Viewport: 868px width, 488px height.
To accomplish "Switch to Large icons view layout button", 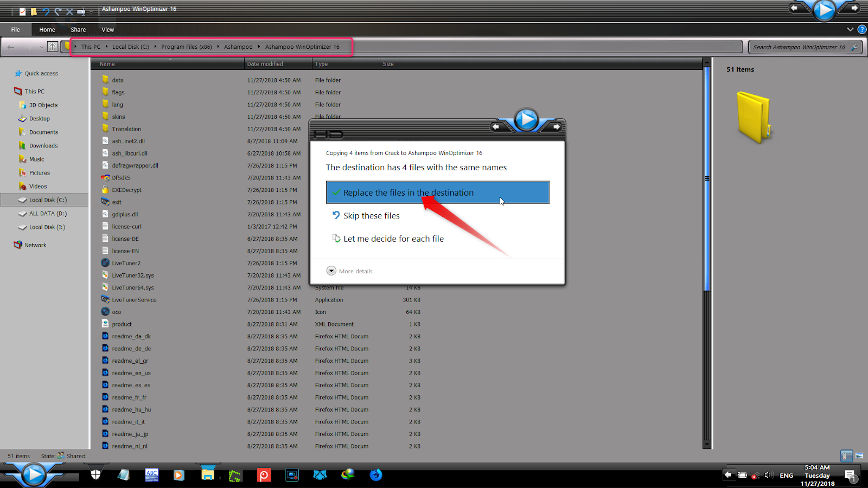I will click(859, 455).
